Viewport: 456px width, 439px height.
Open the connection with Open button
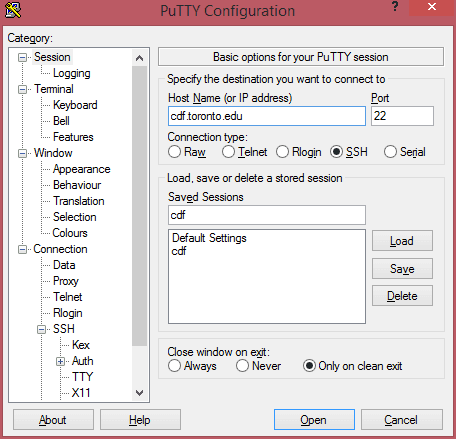coord(314,420)
